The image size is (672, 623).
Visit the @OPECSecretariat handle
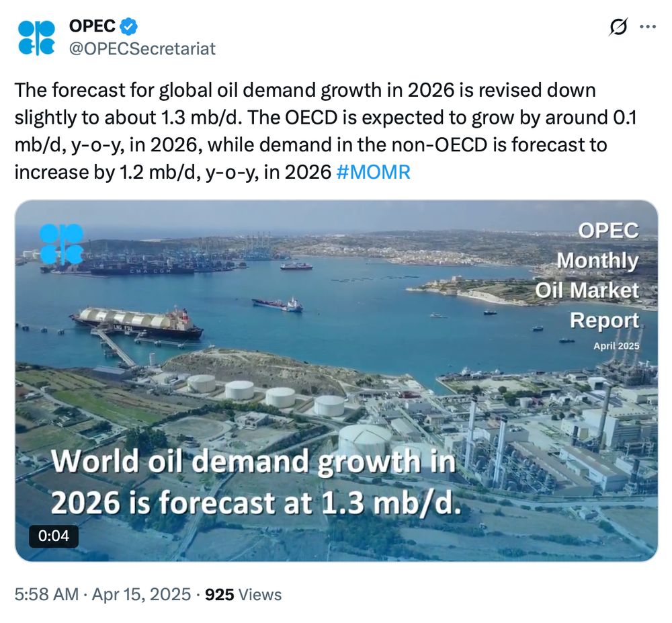tap(142, 49)
